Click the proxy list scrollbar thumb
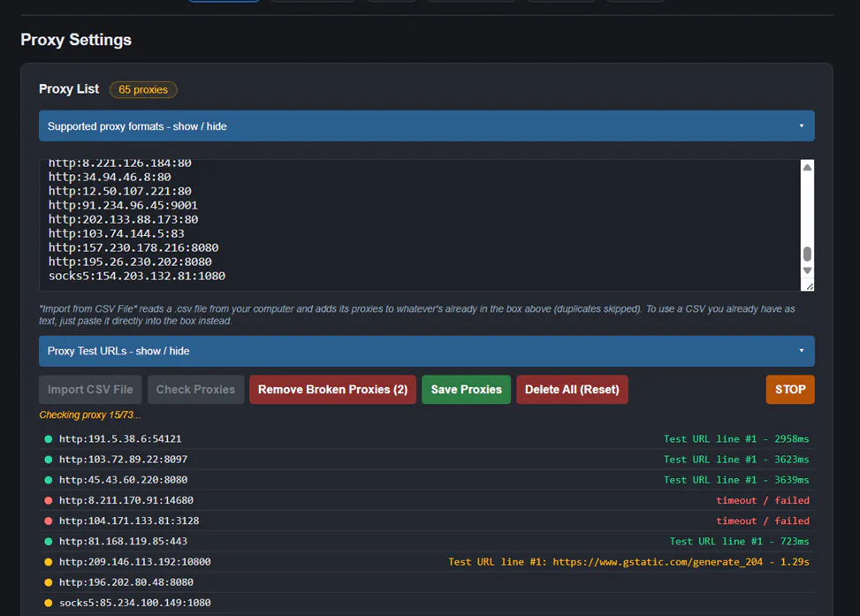The image size is (860, 616). (x=807, y=254)
